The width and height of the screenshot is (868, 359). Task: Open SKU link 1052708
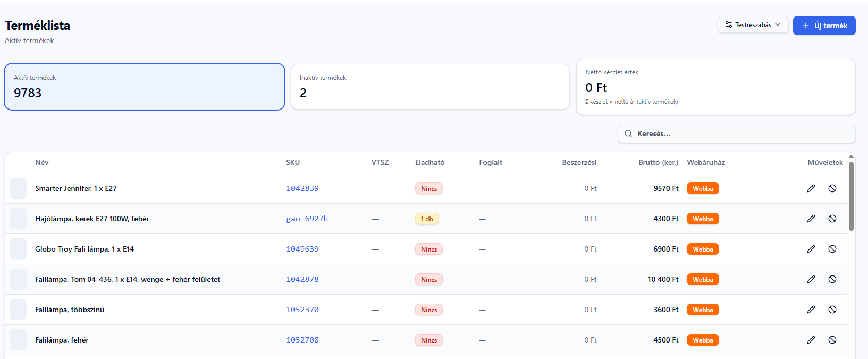click(302, 340)
